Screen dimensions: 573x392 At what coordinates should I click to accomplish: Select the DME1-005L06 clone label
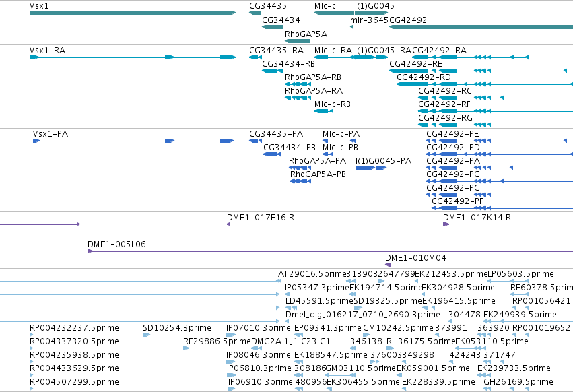click(116, 244)
